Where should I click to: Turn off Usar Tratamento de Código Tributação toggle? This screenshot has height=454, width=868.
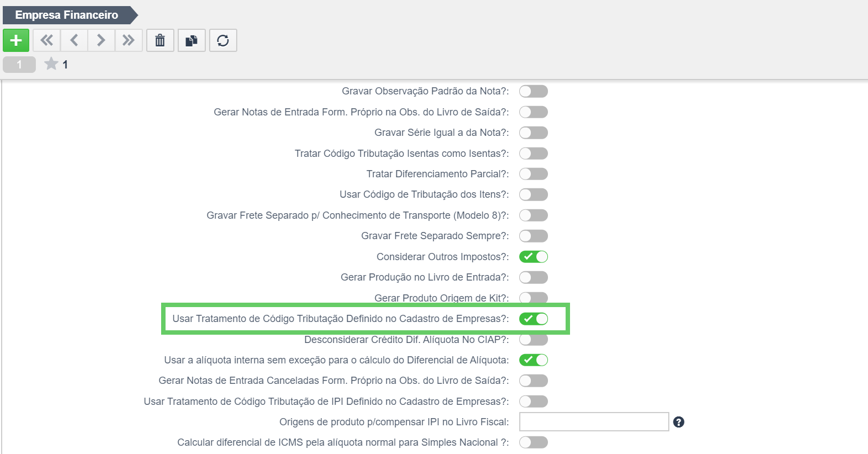[x=534, y=319]
